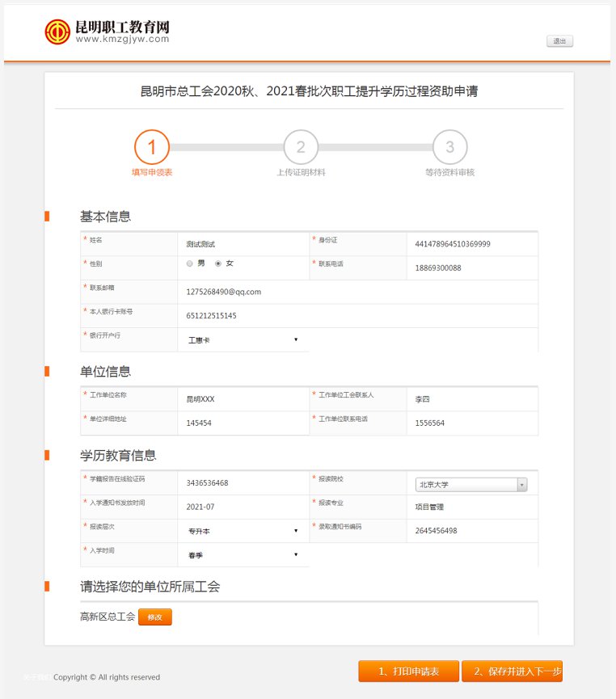Click the 联系邮箱 email field

(x=356, y=292)
